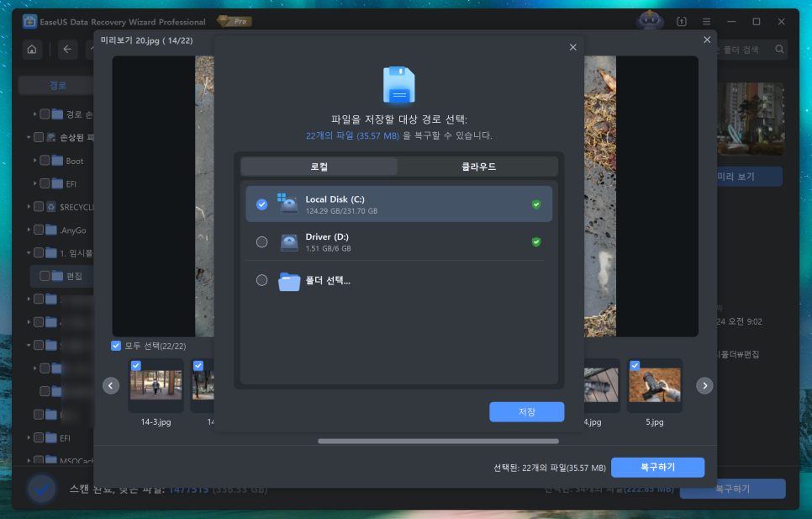Switch to the 클라우드 tab
Image resolution: width=812 pixels, height=519 pixels.
[x=478, y=167]
